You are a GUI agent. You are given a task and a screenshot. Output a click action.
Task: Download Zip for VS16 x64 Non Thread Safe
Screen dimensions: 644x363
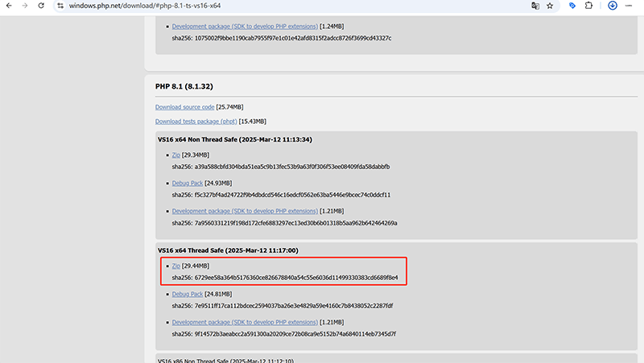click(x=175, y=155)
